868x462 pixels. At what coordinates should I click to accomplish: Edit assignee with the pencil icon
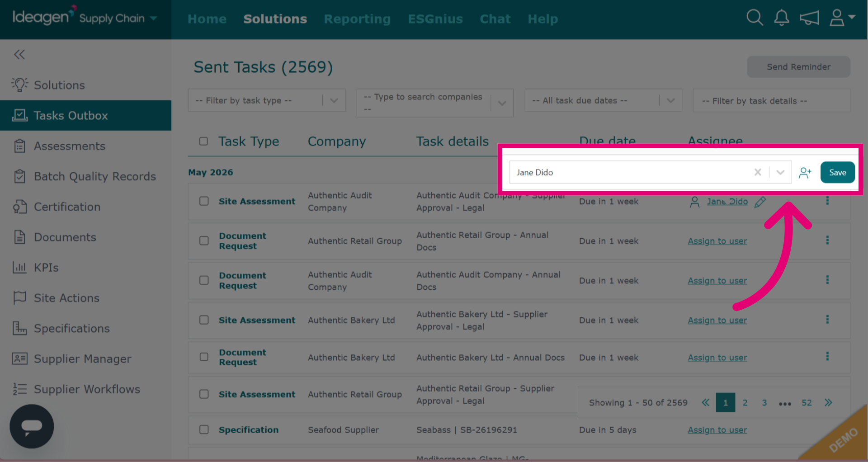pyautogui.click(x=760, y=202)
